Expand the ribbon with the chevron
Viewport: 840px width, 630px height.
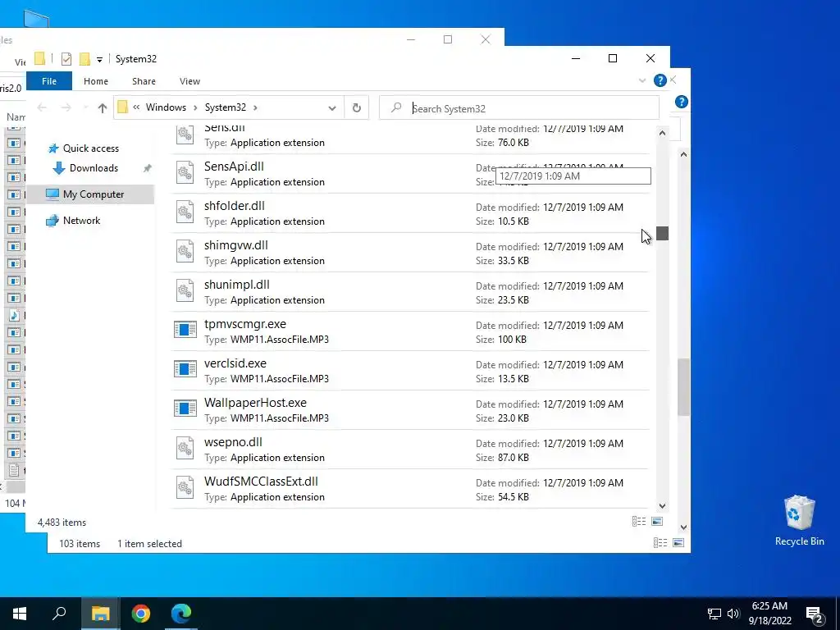pos(642,81)
